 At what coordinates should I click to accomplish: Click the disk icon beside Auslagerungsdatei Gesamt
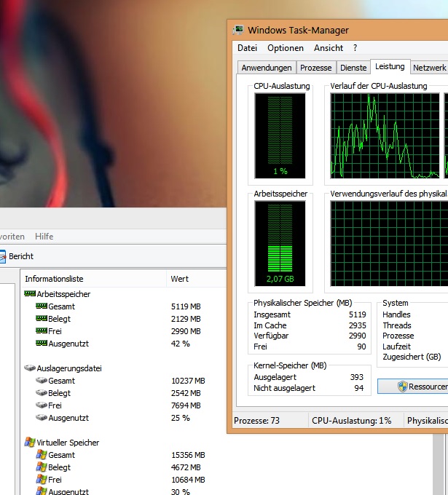pyautogui.click(x=42, y=381)
